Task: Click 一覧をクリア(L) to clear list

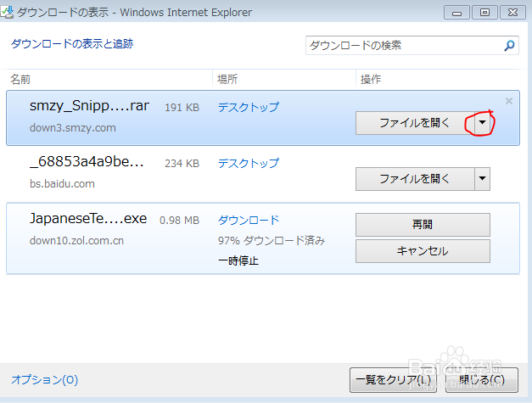Action: coord(393,379)
